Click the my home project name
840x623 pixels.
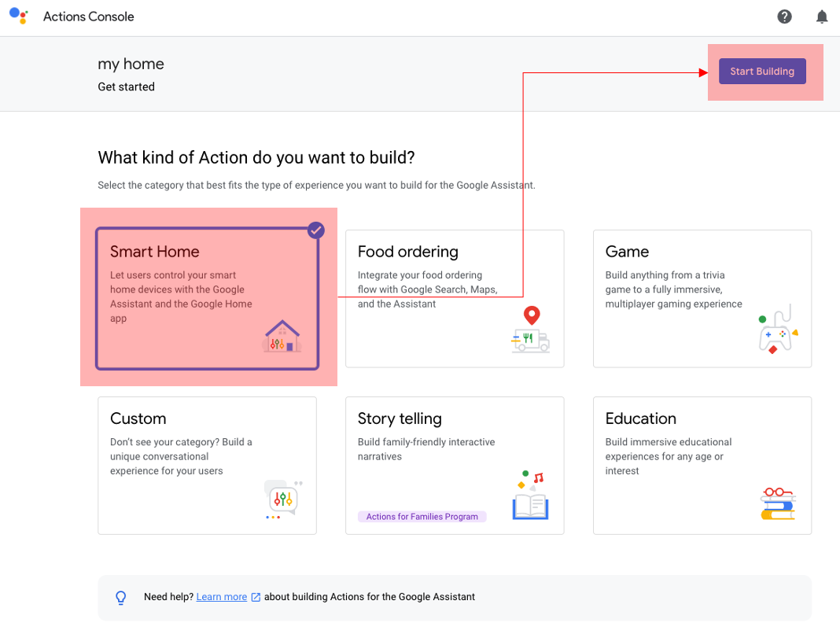click(x=131, y=64)
